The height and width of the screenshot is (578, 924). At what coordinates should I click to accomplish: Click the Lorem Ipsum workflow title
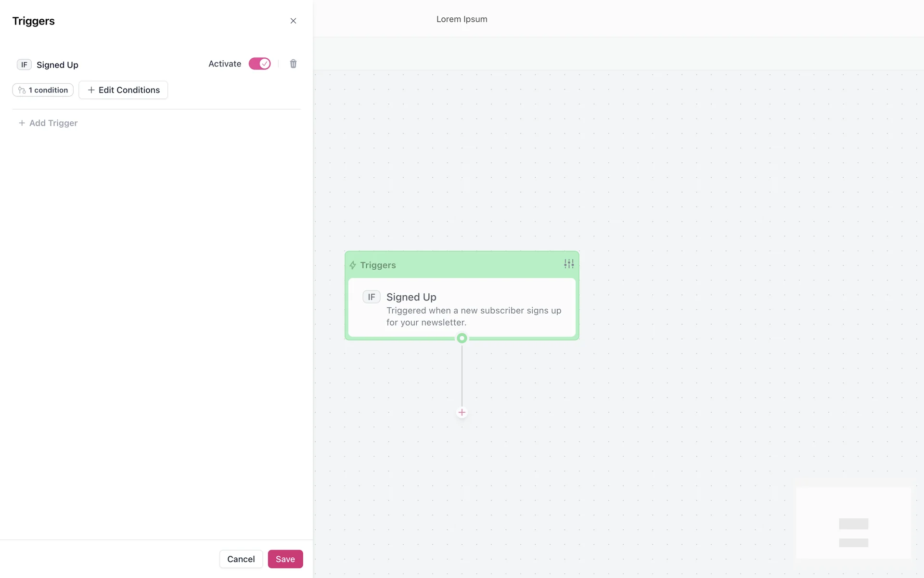462,19
